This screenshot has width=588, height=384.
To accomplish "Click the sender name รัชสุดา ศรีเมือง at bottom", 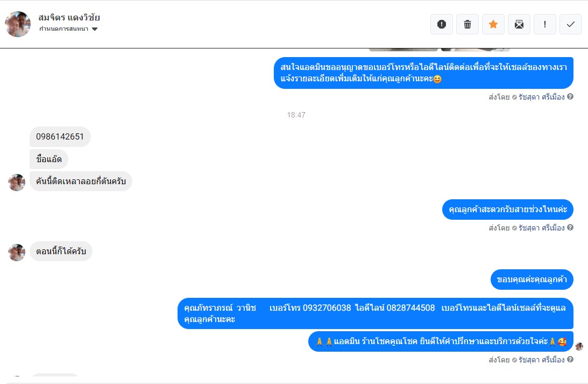I will [541, 360].
